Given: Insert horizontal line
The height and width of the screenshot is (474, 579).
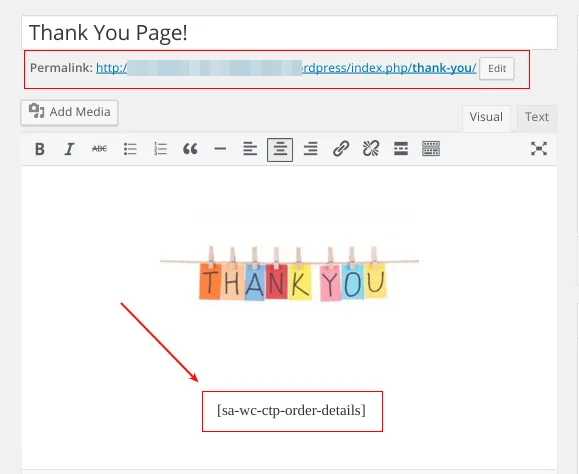Looking at the screenshot, I should coord(220,149).
